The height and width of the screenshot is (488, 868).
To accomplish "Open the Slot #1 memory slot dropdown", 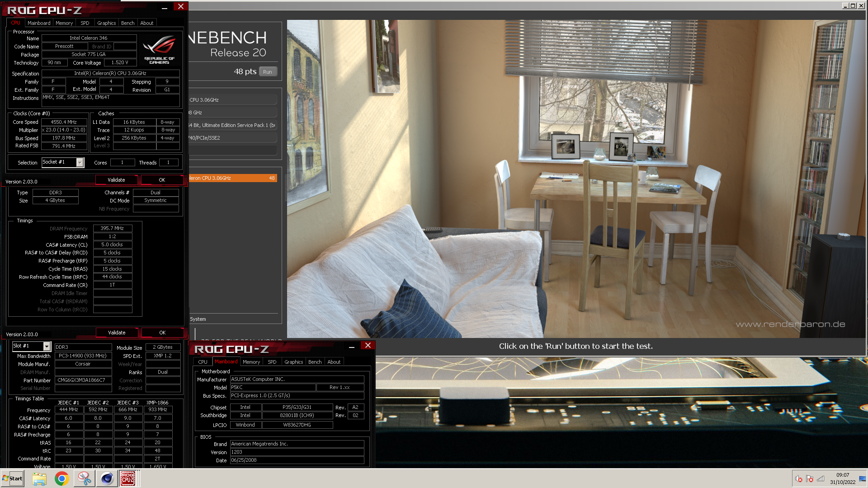I will click(x=47, y=346).
